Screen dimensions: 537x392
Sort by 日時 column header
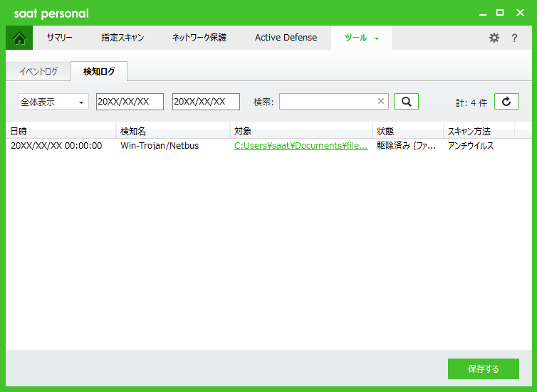[x=61, y=131]
